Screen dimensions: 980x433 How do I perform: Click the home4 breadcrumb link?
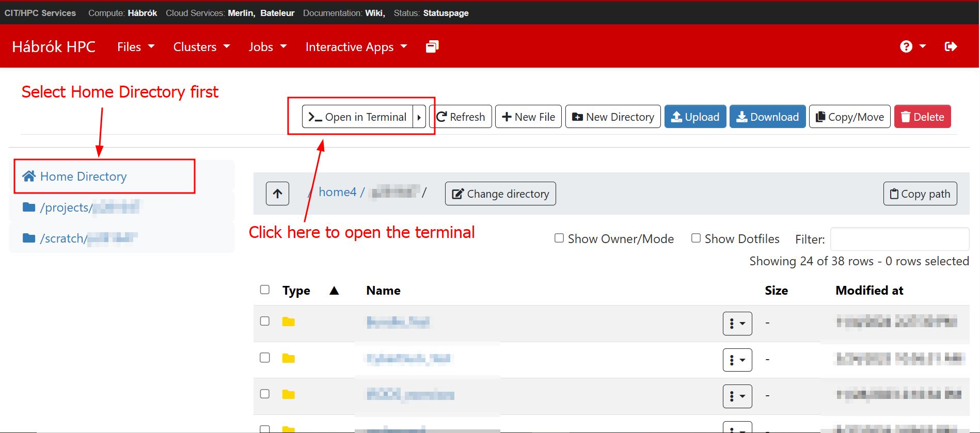[337, 192]
